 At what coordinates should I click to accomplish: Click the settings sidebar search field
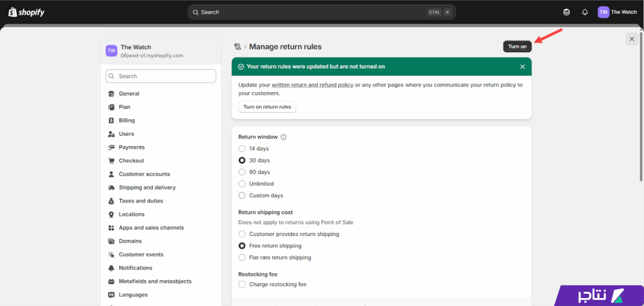[161, 76]
